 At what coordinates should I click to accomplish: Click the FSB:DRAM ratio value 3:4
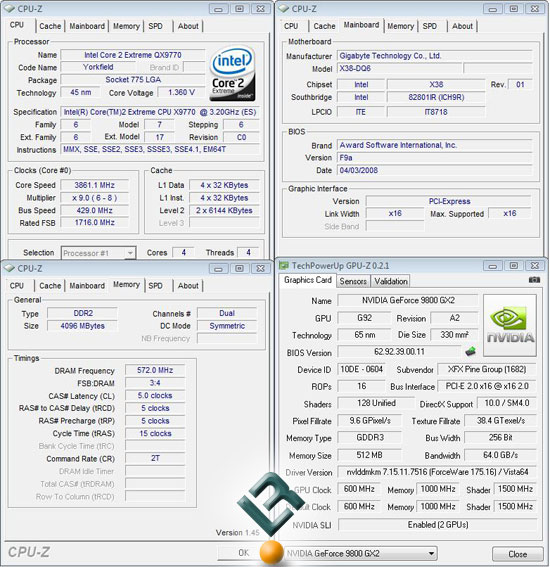[155, 383]
